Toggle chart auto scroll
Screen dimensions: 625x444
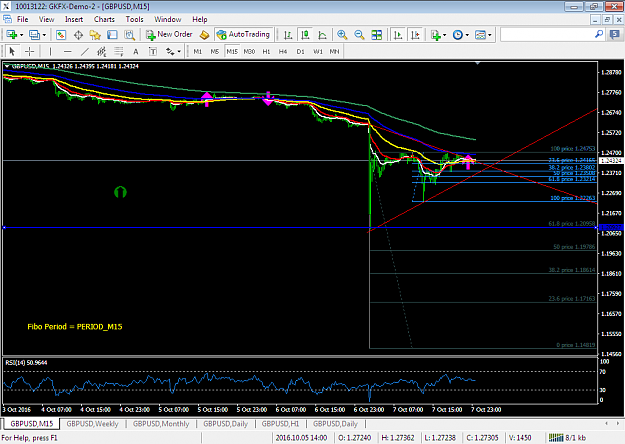(397, 35)
